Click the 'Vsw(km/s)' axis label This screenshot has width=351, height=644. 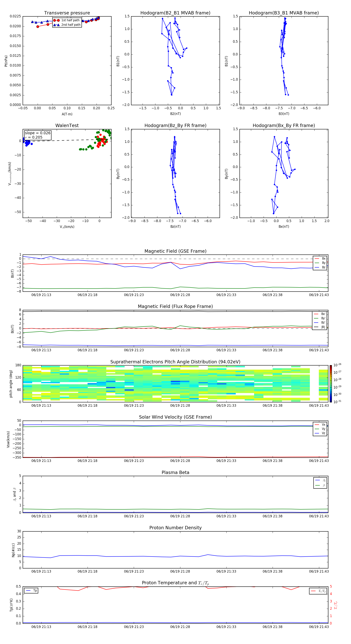(x=8, y=439)
